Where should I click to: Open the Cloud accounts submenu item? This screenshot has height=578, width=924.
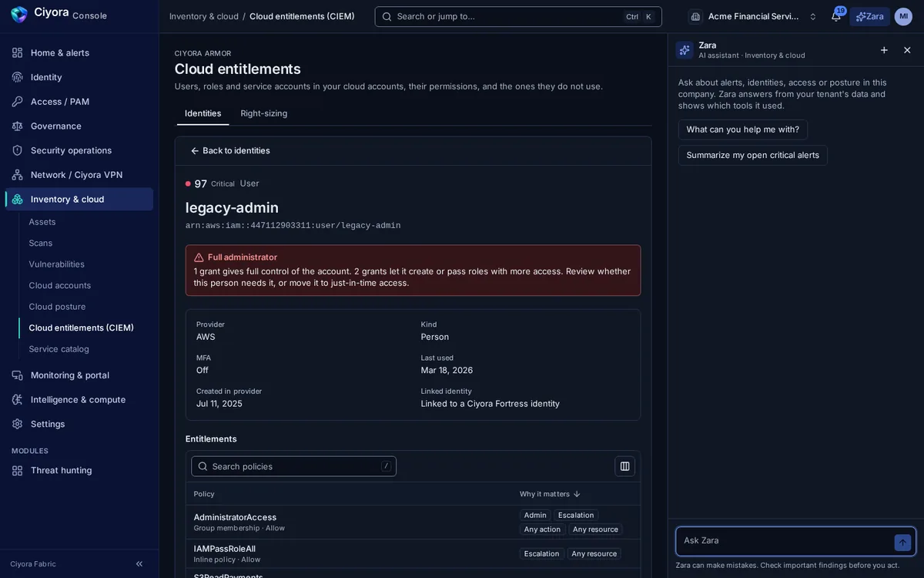[60, 285]
